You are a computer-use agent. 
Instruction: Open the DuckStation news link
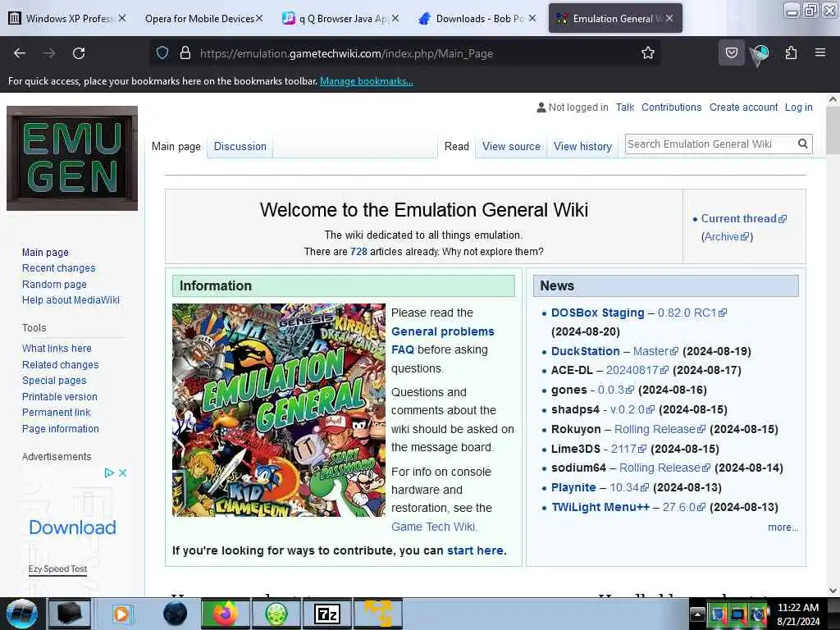tap(585, 351)
